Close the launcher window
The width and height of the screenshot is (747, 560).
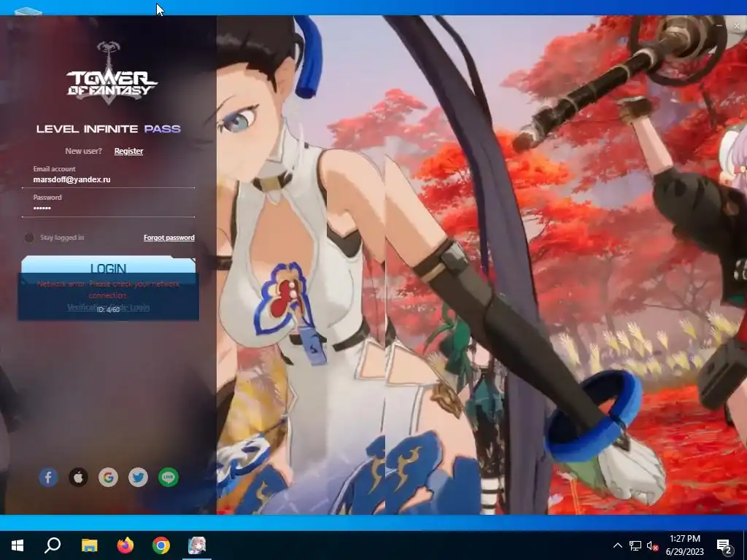[x=737, y=26]
